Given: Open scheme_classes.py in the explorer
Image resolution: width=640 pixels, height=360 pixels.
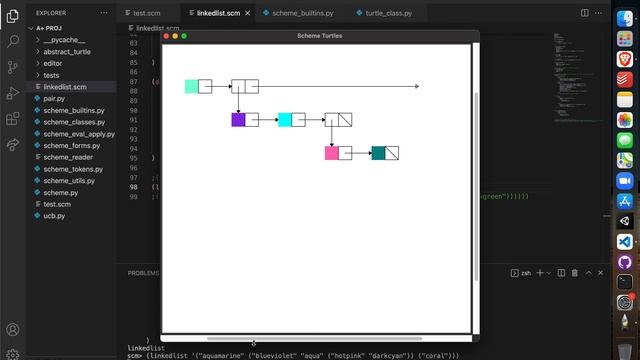Looking at the screenshot, I should (x=74, y=122).
